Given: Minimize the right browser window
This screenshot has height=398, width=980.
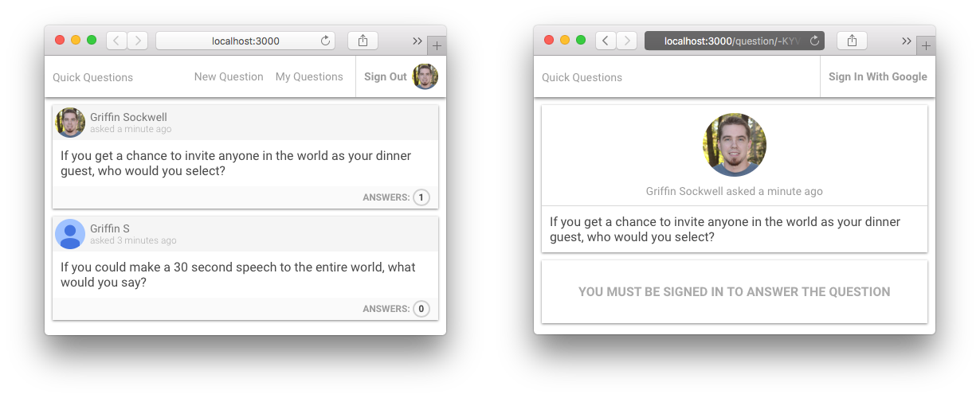Looking at the screenshot, I should click(565, 40).
